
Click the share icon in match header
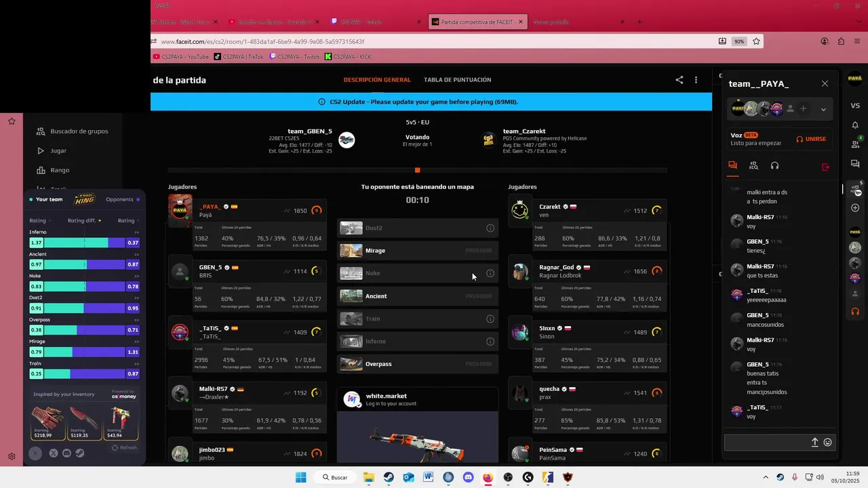(x=679, y=80)
